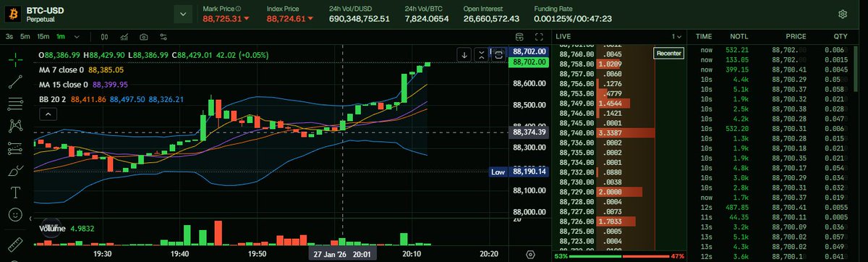
Task: Click the LIVE order book header
Action: pos(563,36)
